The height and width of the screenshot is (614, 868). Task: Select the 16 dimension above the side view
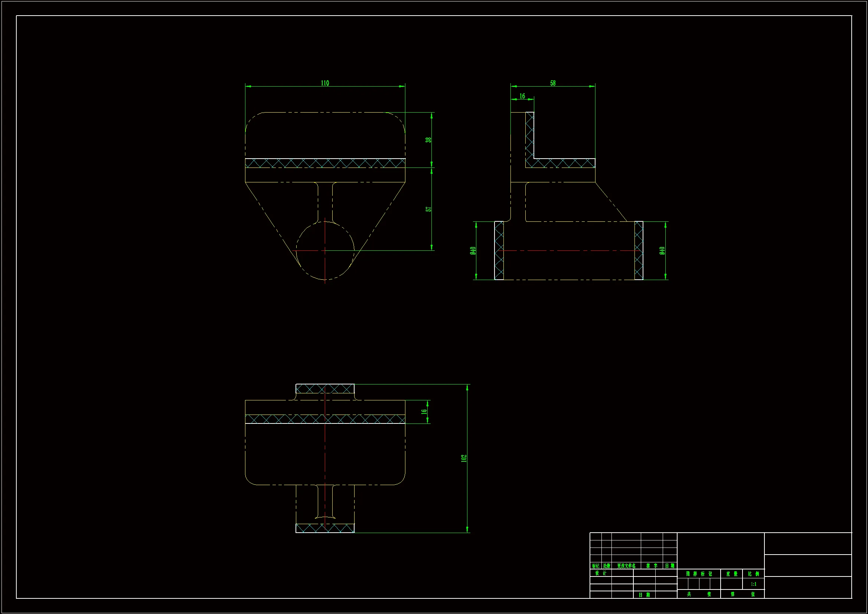coord(522,96)
